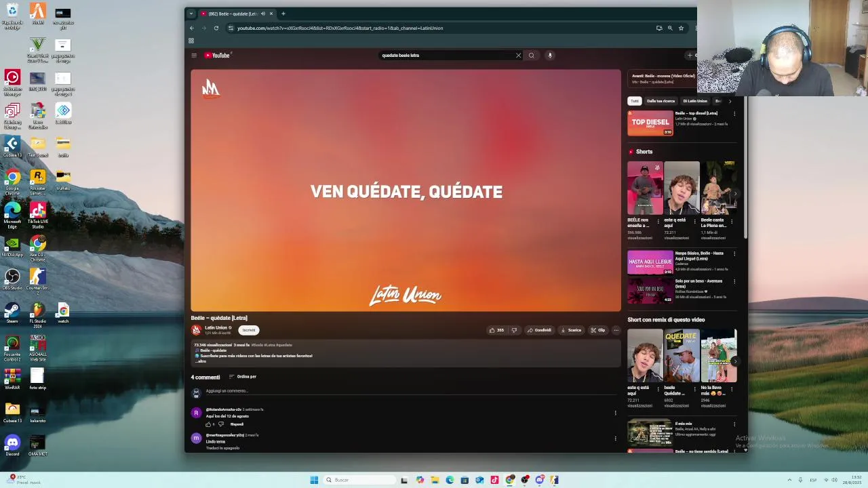Image resolution: width=868 pixels, height=488 pixels.
Task: Open Steam desktop shortcut
Action: [12, 312]
